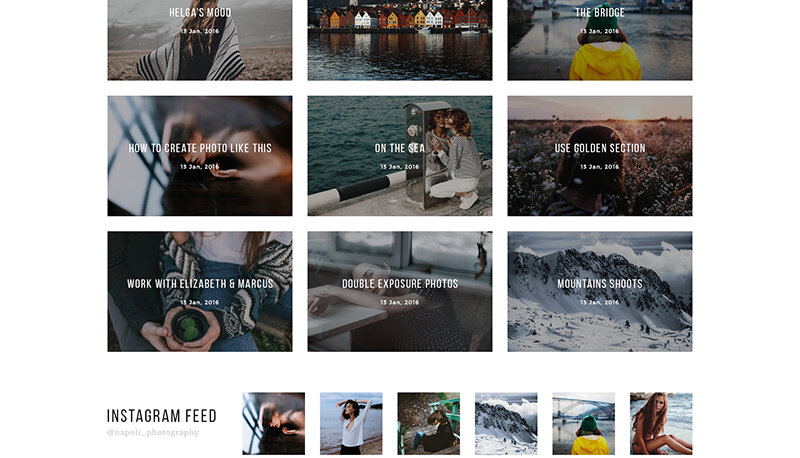Open first Instagram photo of reflection portrait

273,423
